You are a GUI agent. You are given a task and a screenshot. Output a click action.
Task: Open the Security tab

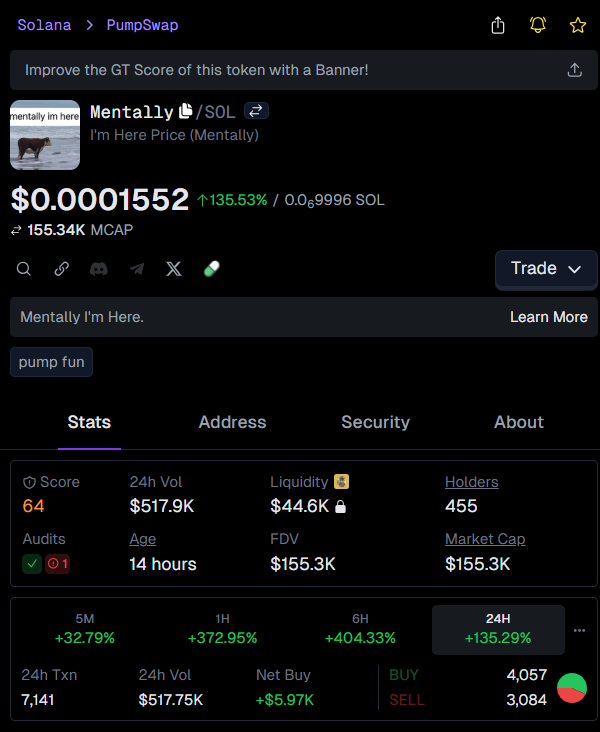(375, 422)
